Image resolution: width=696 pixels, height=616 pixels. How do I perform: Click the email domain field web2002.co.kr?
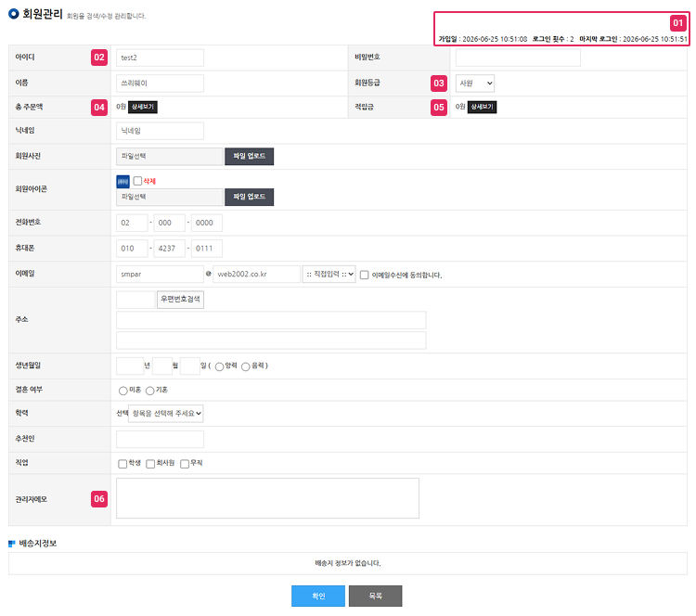[256, 275]
